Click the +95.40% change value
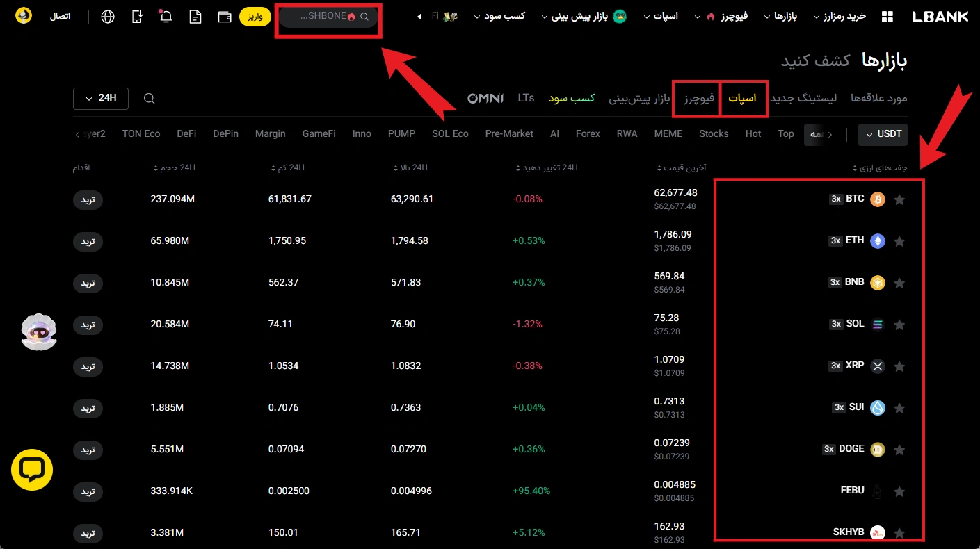Image resolution: width=980 pixels, height=549 pixels. click(531, 491)
